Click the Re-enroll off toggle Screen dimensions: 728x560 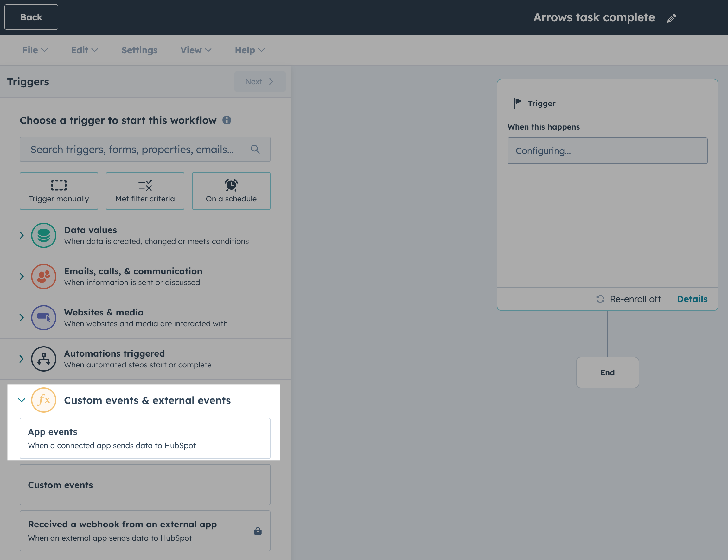(628, 299)
